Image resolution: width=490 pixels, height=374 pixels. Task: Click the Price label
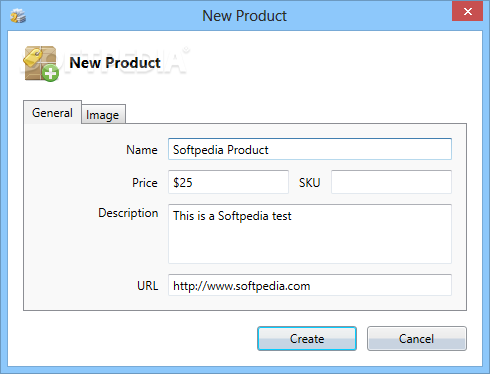pyautogui.click(x=145, y=183)
